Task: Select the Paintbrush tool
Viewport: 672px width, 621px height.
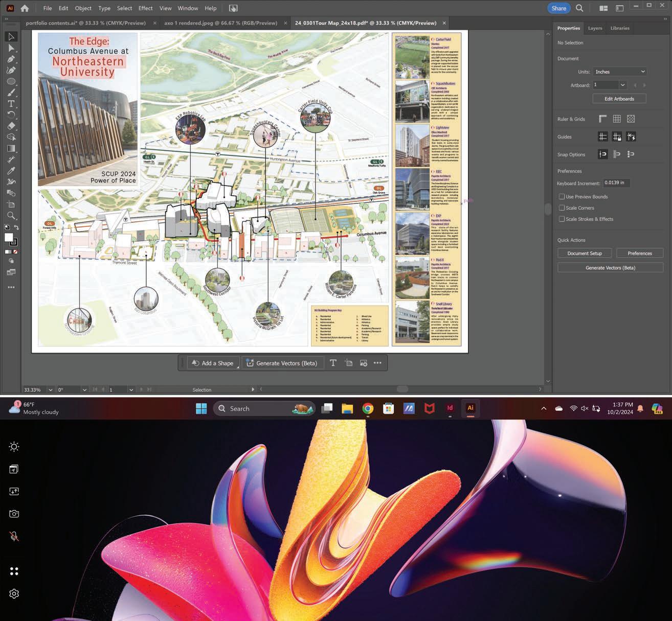Action: click(x=11, y=93)
